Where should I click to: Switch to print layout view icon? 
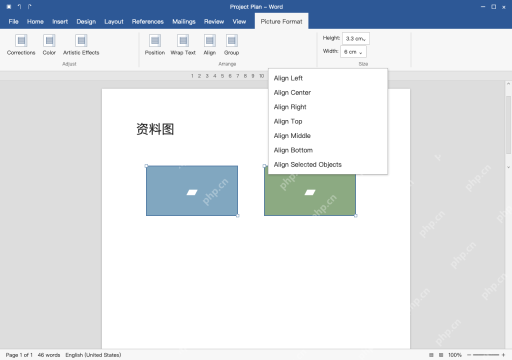coord(431,355)
